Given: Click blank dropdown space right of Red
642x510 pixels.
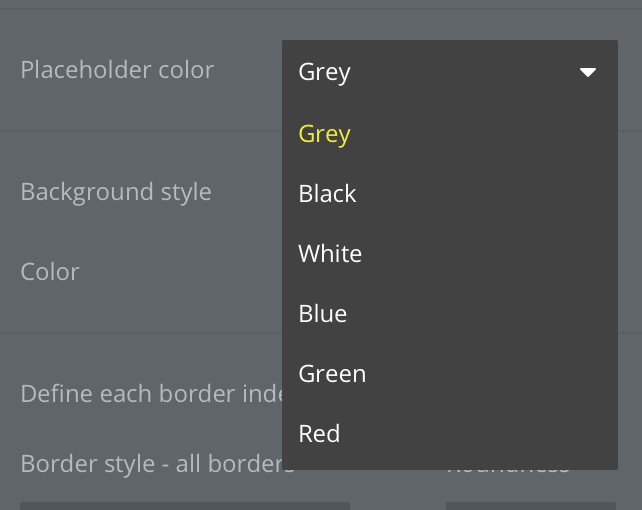Looking at the screenshot, I should pyautogui.click(x=480, y=434).
